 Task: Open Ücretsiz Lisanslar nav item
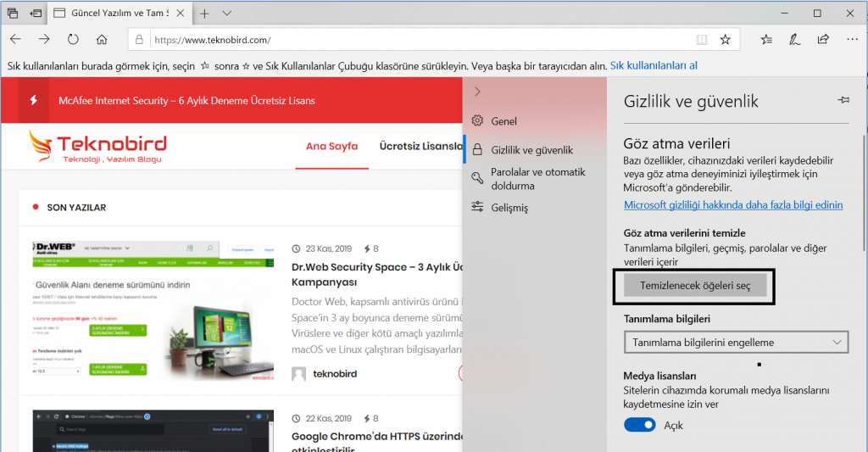(x=420, y=146)
